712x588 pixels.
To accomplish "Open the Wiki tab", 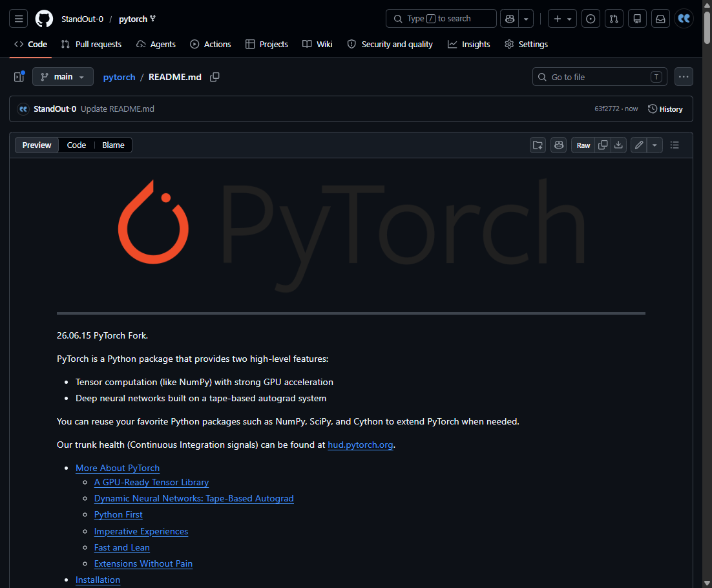I will [x=317, y=44].
